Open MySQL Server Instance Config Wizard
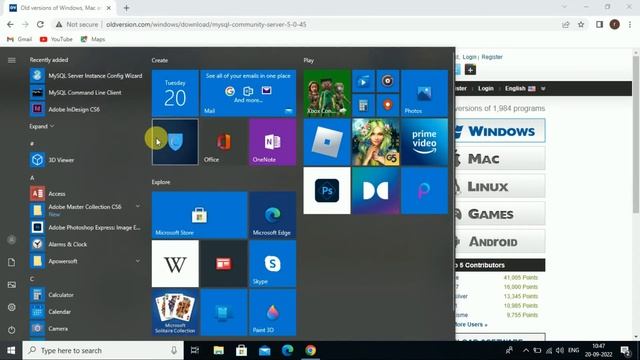This screenshot has width=640, height=360. pos(86,76)
